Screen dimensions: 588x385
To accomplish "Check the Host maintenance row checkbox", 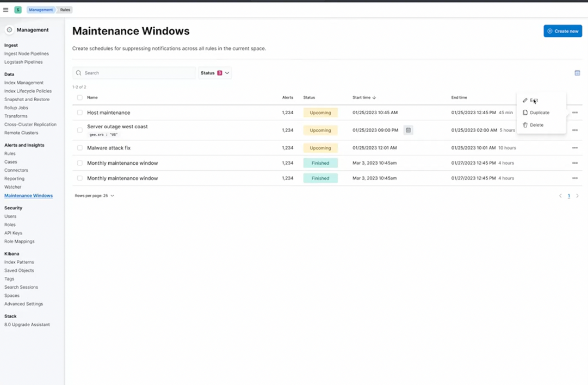I will click(x=79, y=113).
